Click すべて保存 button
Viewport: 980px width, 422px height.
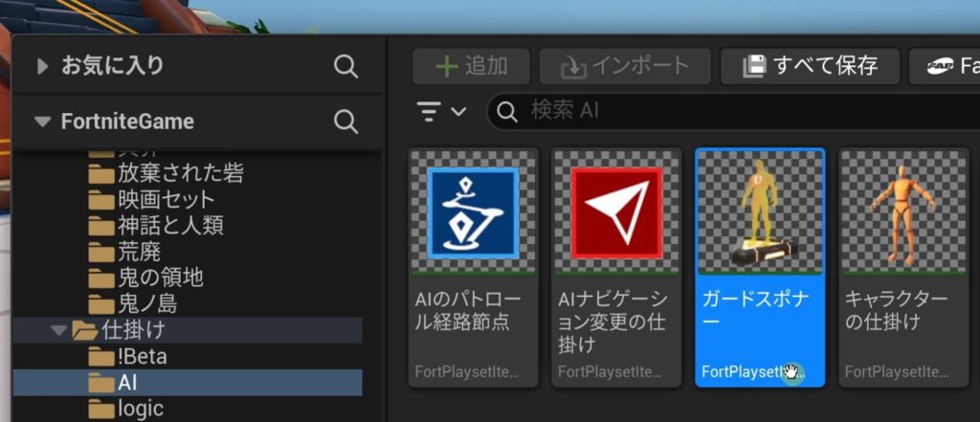(x=810, y=66)
